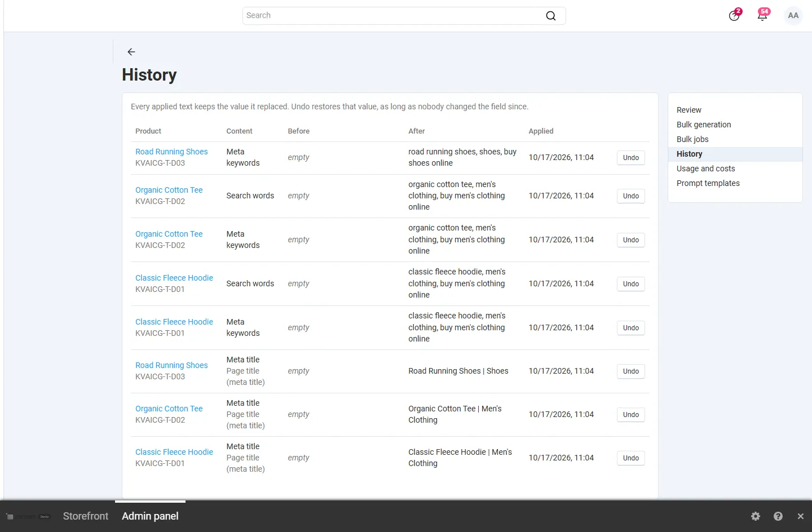Viewport: 812px width, 532px height.
Task: Undo Road Running Shoes Meta keywords change
Action: click(x=631, y=158)
